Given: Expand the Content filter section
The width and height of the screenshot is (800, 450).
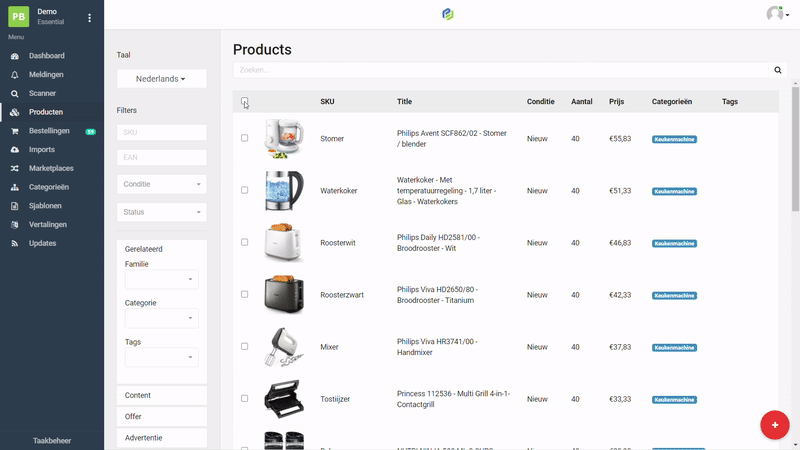Looking at the screenshot, I should point(161,395).
